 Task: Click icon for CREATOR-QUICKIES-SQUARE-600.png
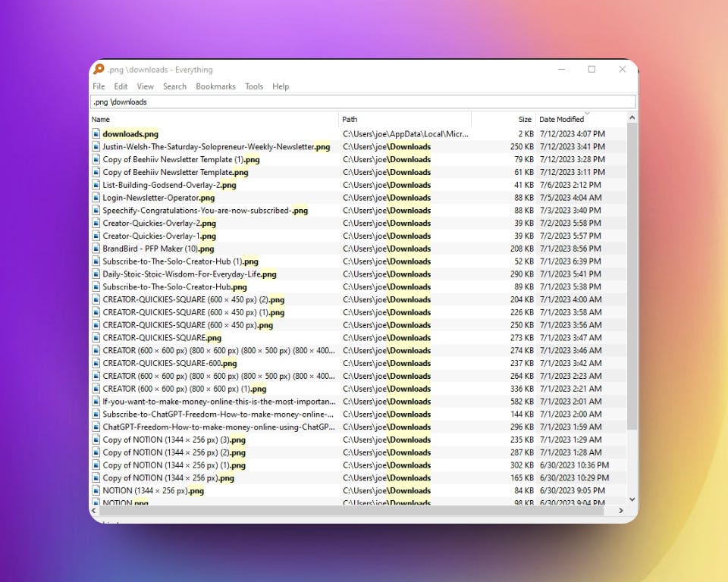click(96, 364)
